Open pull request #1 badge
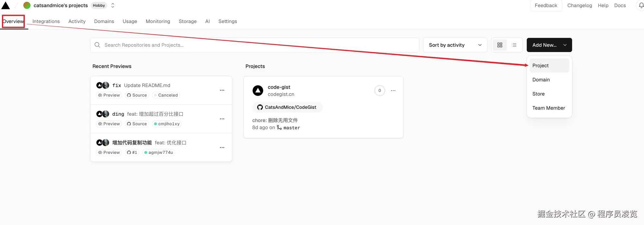Viewport: 644px width, 225px height. point(132,152)
